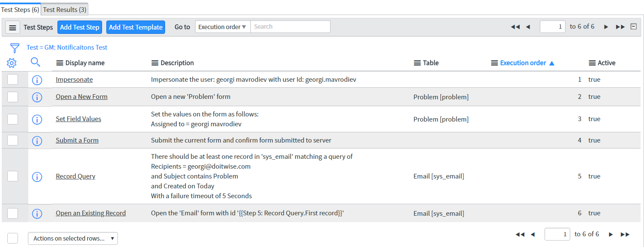Screen dimensions: 644x247
Task: Open the Go to Execution order dropdown
Action: (x=223, y=26)
